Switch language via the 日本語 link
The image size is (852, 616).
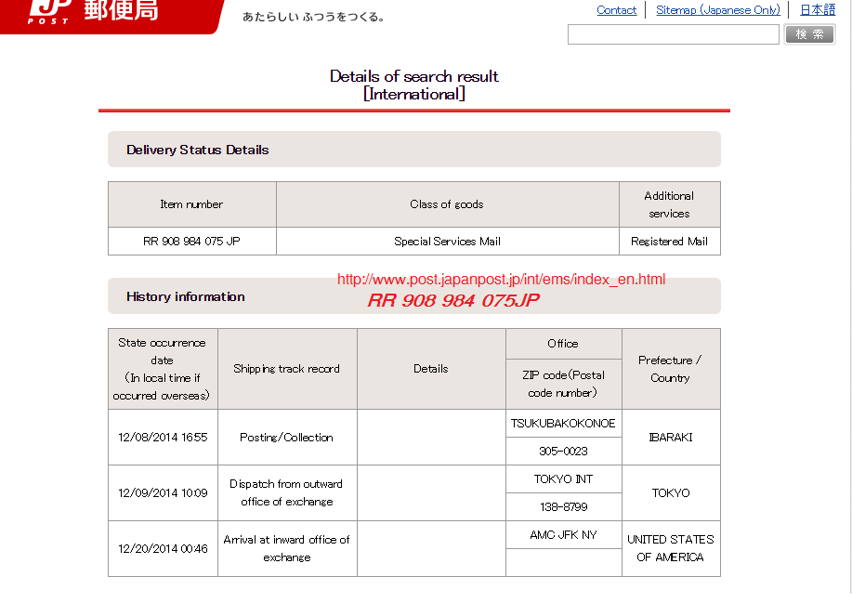(818, 10)
